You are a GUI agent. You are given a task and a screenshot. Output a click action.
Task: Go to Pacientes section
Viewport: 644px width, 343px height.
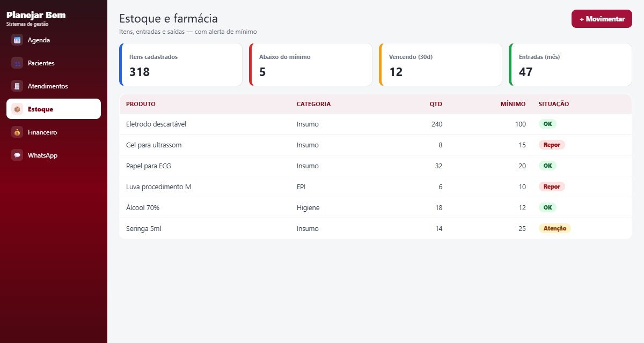[54, 63]
